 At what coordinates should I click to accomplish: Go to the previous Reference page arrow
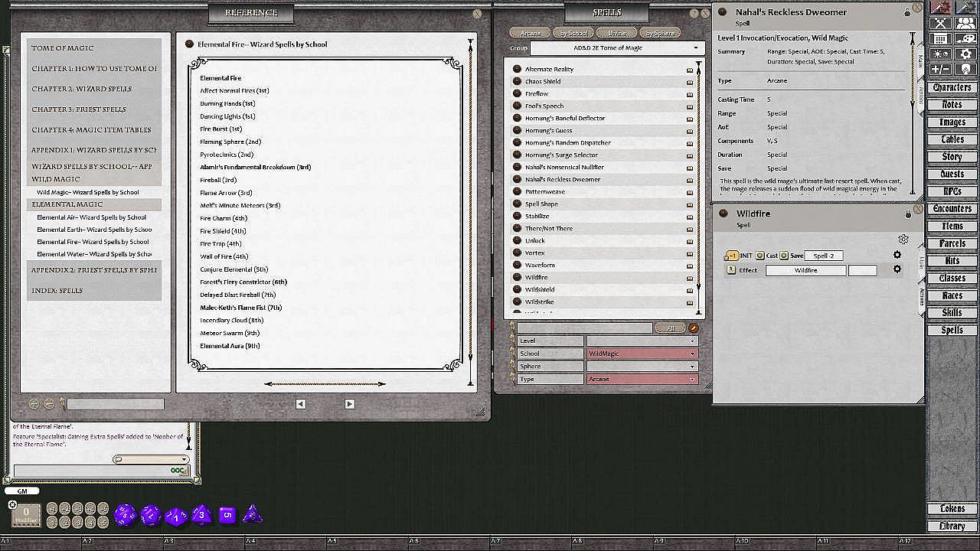pyautogui.click(x=300, y=404)
